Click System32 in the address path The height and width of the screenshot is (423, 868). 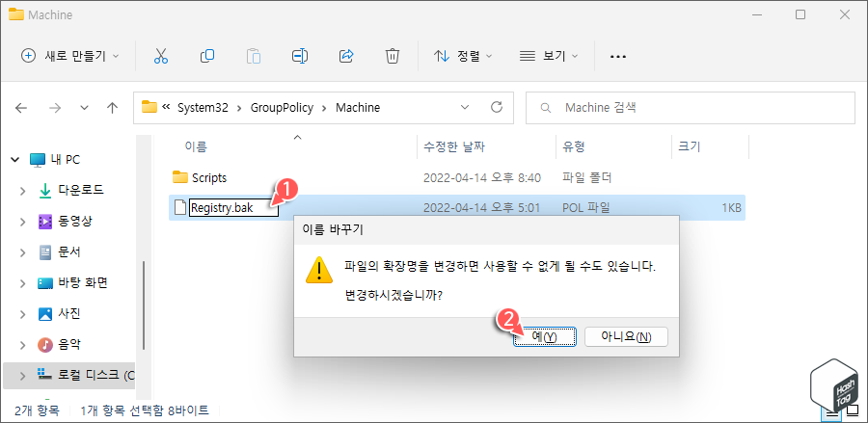click(x=203, y=108)
